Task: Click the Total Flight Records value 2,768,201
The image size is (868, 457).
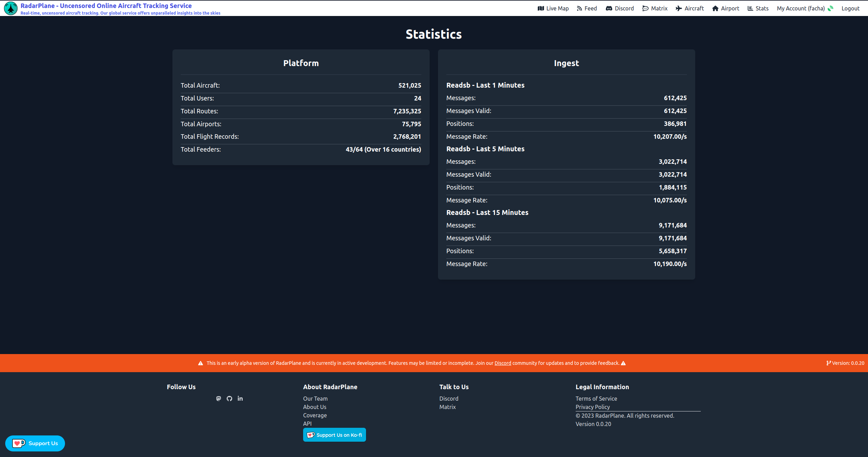Action: [x=407, y=137]
